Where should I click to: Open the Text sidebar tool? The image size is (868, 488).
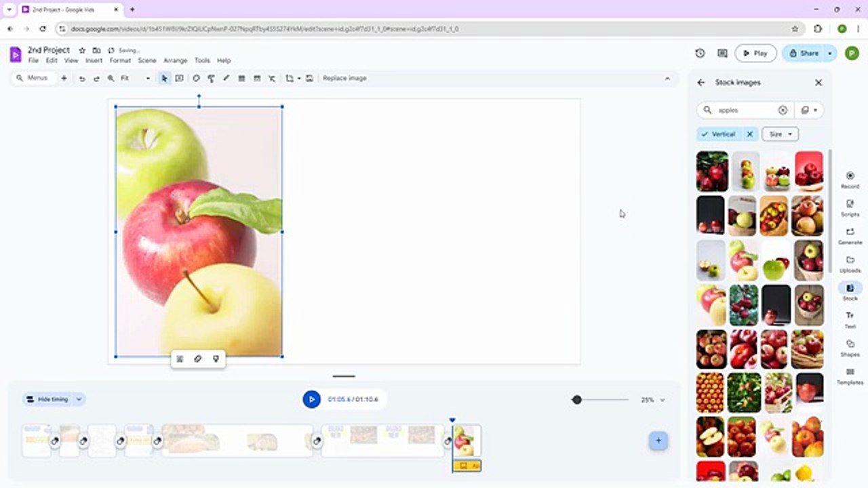(x=850, y=320)
